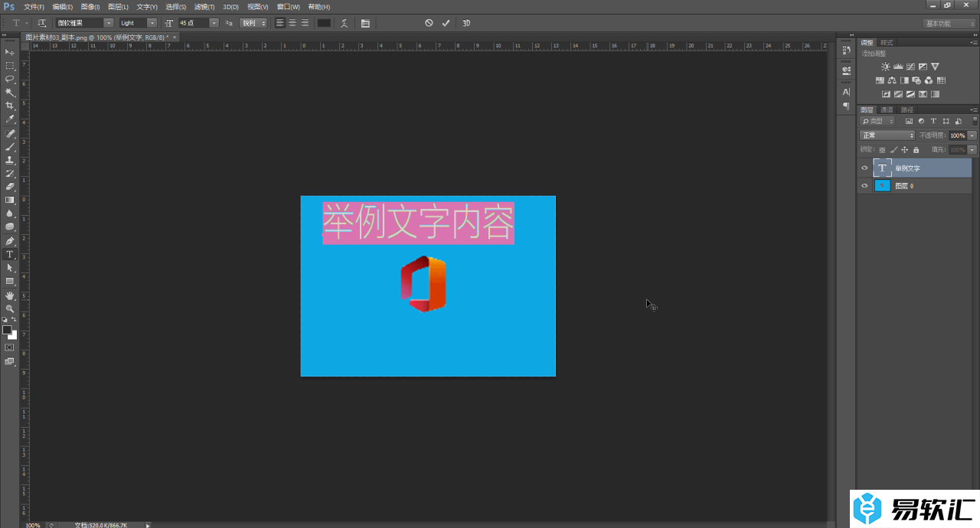Screen dimensions: 980x528
Task: Select the Pen tool
Action: point(10,241)
